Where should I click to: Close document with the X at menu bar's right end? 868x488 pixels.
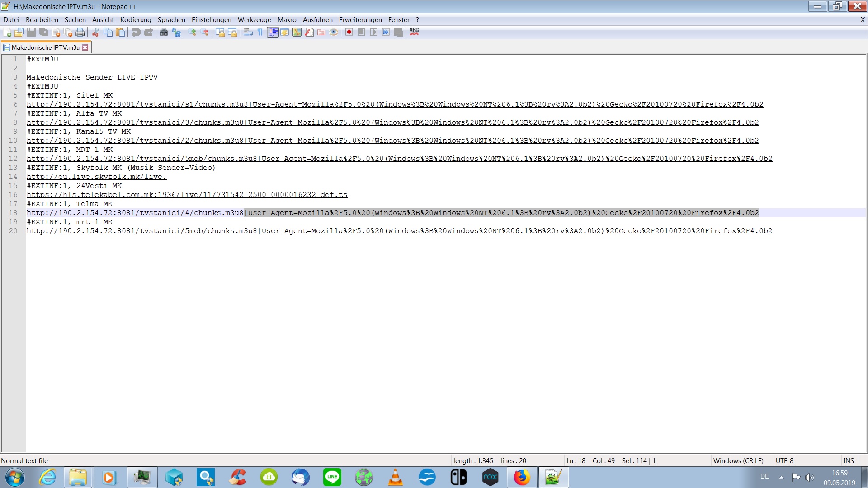[x=862, y=20]
